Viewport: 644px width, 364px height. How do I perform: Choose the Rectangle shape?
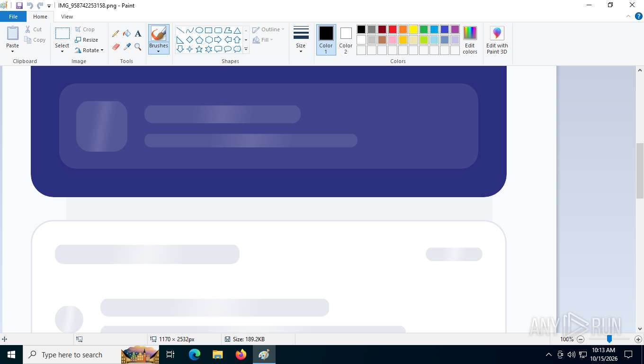pyautogui.click(x=209, y=30)
